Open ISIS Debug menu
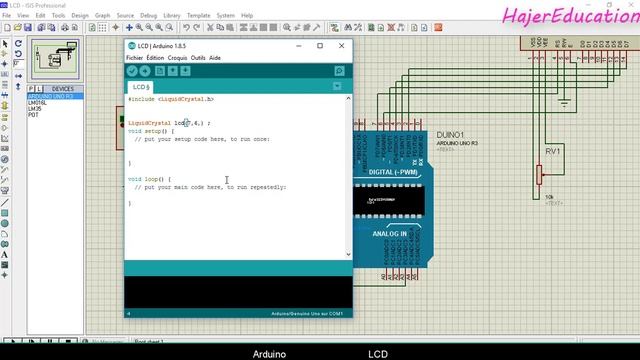This screenshot has width=640, height=360. 149,16
